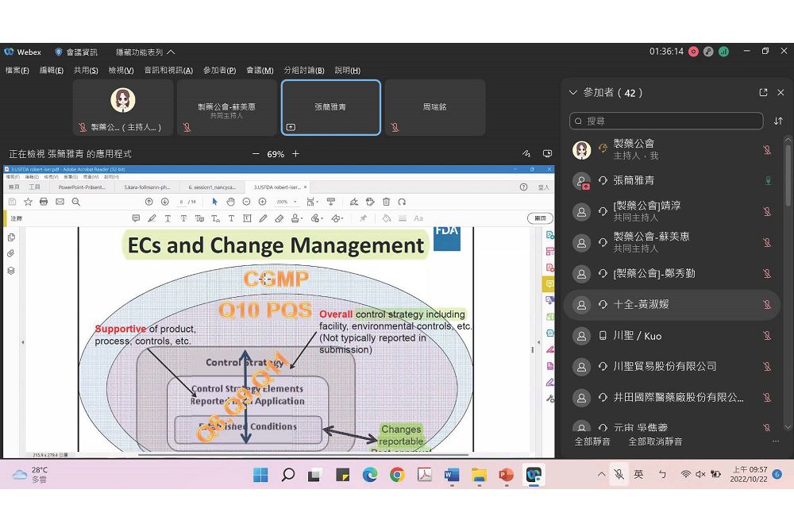Screen dimensions: 794x532
Task: Click the Acrobat save file icon
Action: click(12, 202)
